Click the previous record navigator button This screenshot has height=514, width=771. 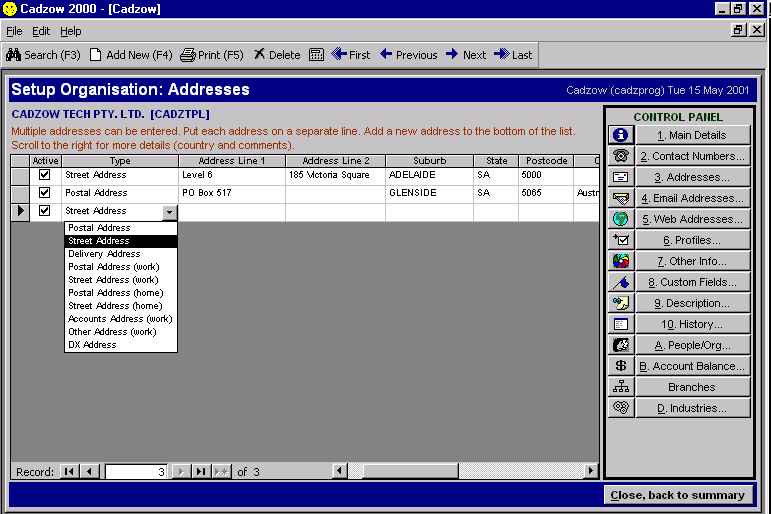[89, 472]
